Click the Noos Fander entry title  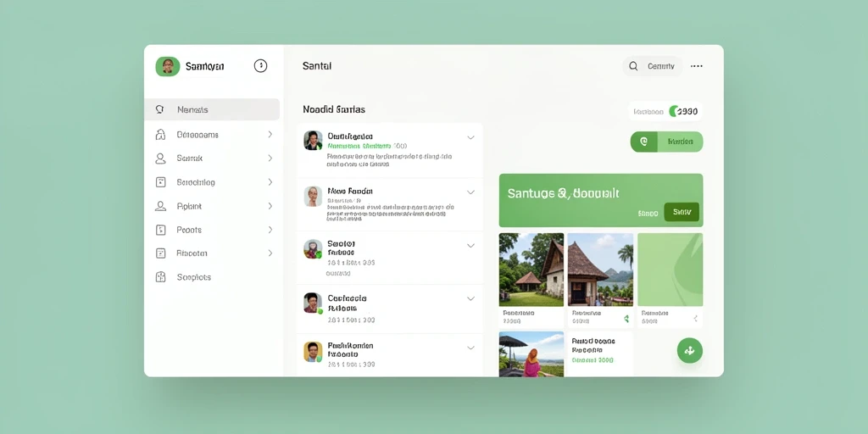click(350, 191)
